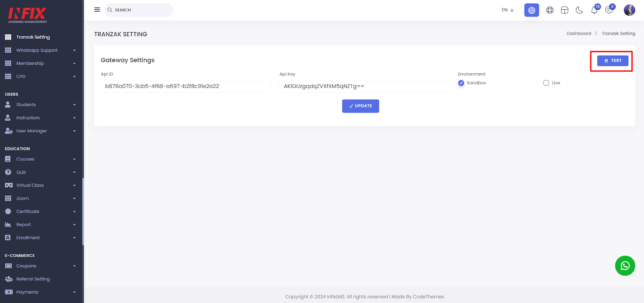Click the Instructors icon in sidebar

pyautogui.click(x=8, y=118)
